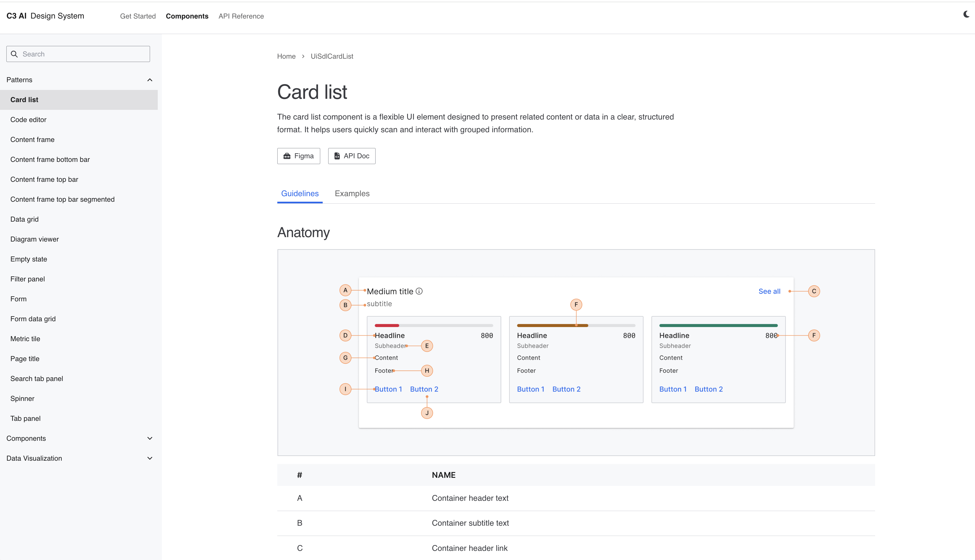Viewport: 975px width, 560px height.
Task: Toggle dark mode moon icon
Action: click(966, 15)
